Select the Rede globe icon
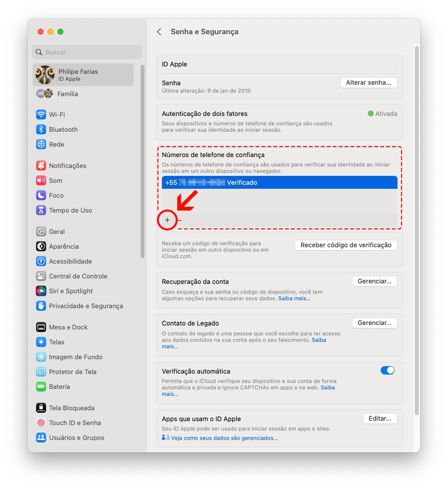448x489 pixels. tap(41, 144)
